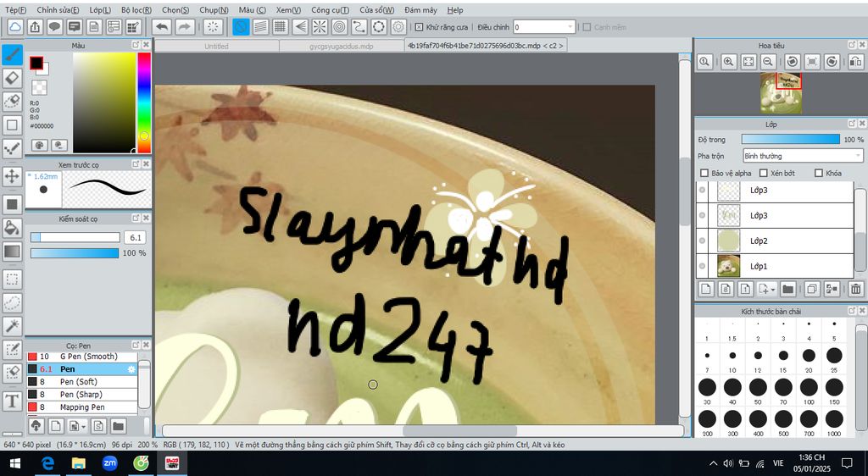Turn snap off with the blue circle icon
868x476 pixels.
(x=240, y=26)
